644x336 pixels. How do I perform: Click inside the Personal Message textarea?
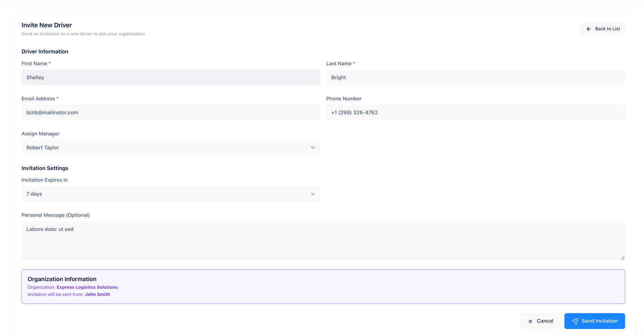[x=323, y=241]
